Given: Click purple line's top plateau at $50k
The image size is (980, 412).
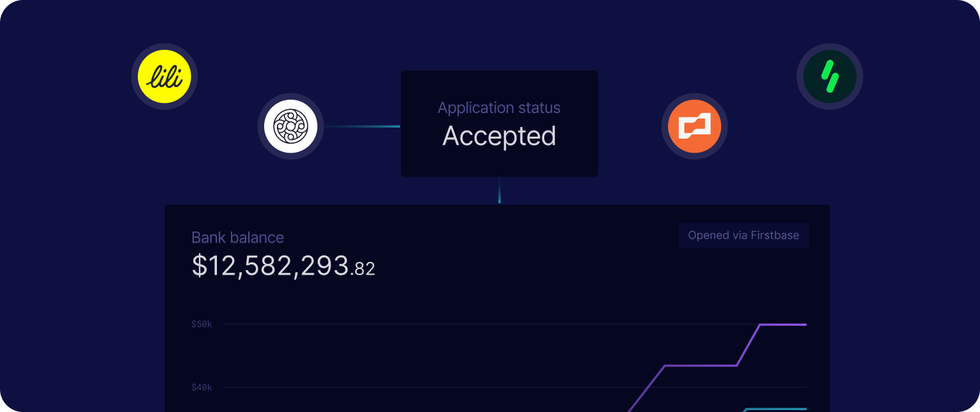Looking at the screenshot, I should click(783, 324).
